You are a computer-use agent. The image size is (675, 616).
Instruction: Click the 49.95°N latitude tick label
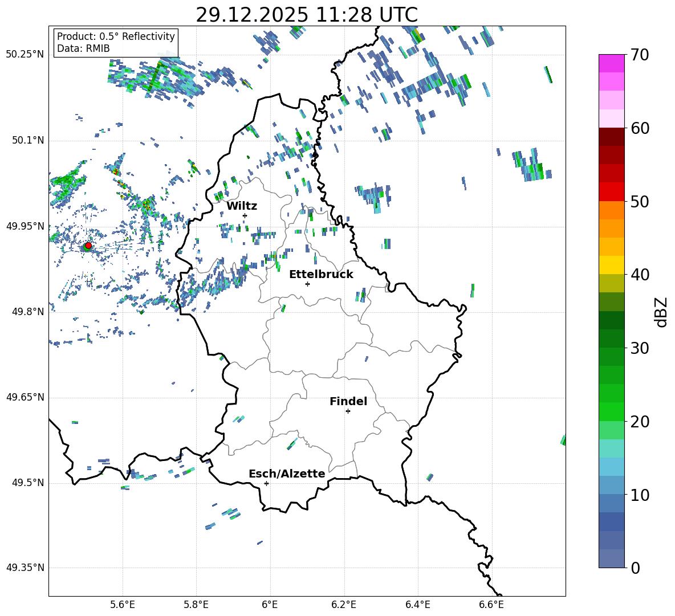[25, 226]
